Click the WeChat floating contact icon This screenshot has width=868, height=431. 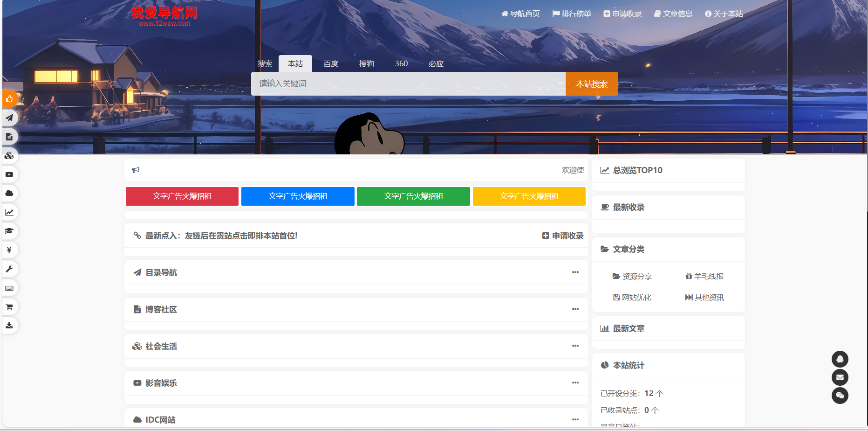coord(840,396)
